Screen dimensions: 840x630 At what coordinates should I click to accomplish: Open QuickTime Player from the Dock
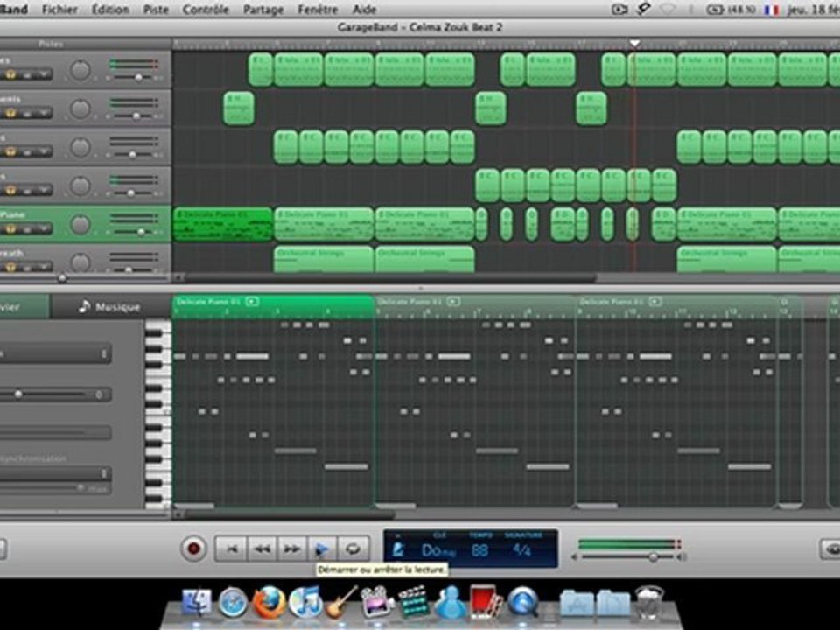point(523,602)
